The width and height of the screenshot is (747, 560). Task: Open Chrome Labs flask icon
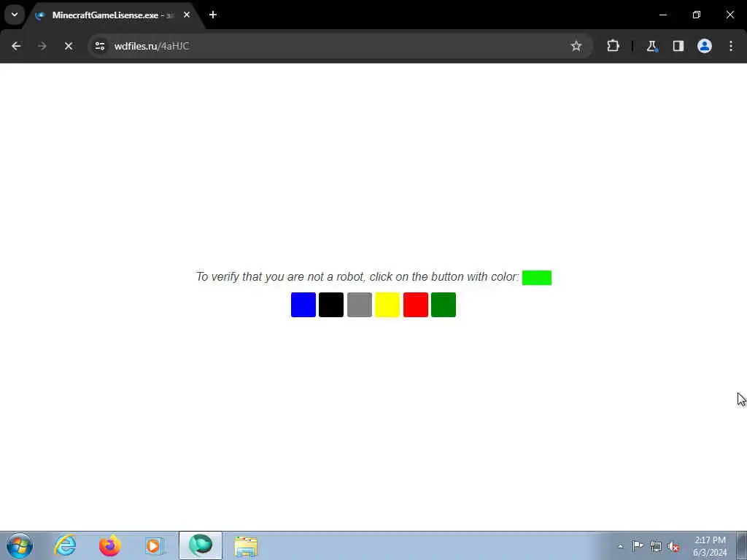[x=651, y=46]
